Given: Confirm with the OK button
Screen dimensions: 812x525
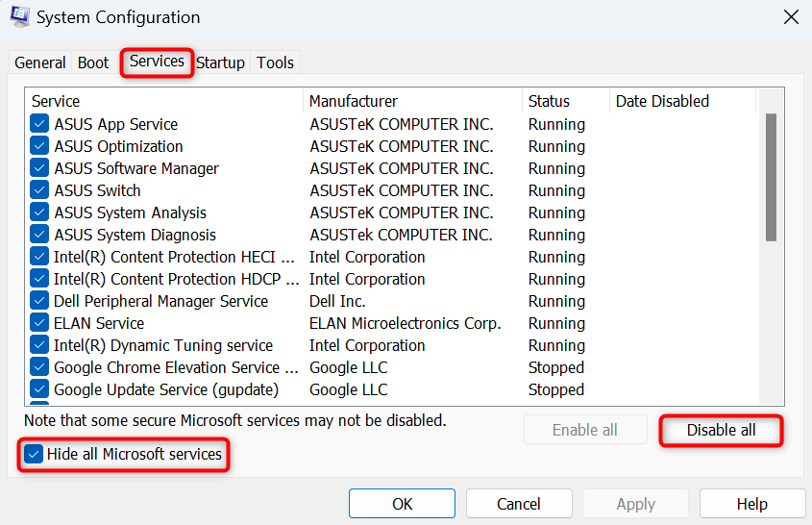Looking at the screenshot, I should click(x=402, y=504).
